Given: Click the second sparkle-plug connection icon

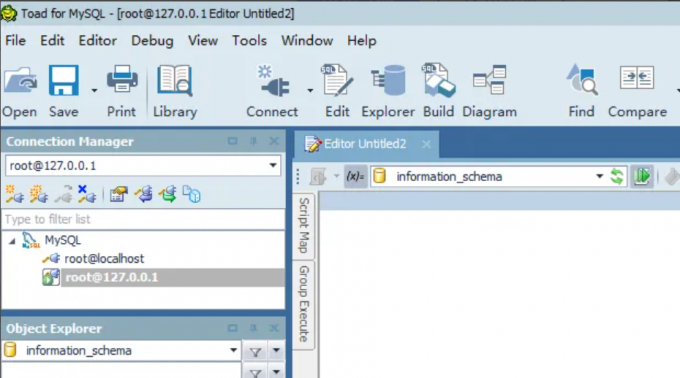Looking at the screenshot, I should pos(39,194).
